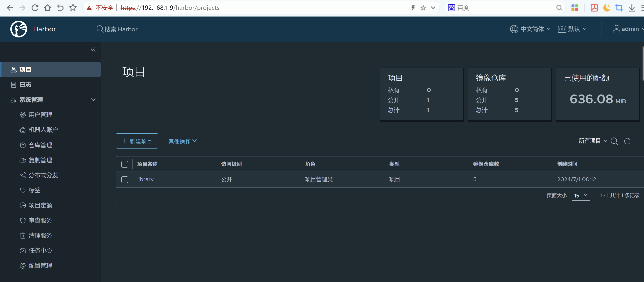Check the library project row checkbox
This screenshot has height=282, width=644.
[x=125, y=179]
